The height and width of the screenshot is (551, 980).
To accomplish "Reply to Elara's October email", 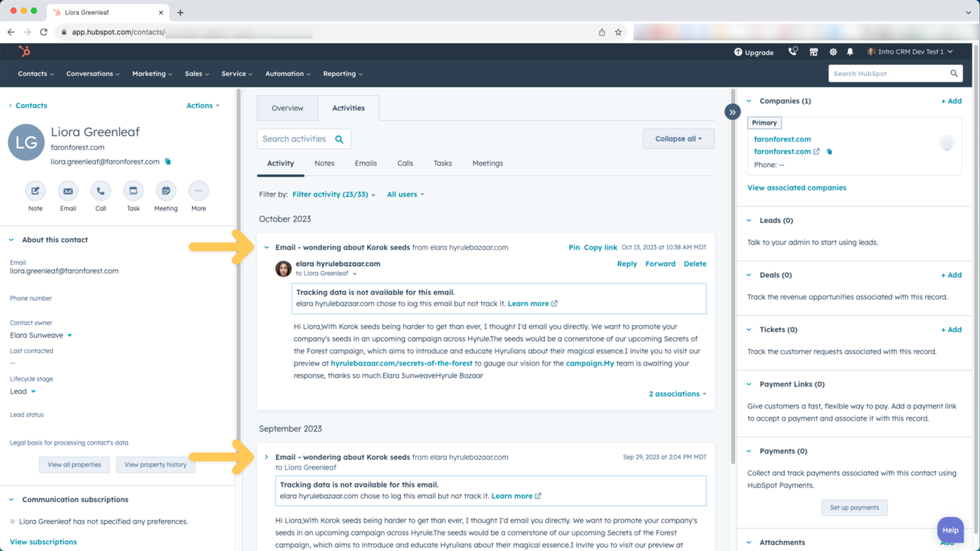I will pyautogui.click(x=626, y=263).
